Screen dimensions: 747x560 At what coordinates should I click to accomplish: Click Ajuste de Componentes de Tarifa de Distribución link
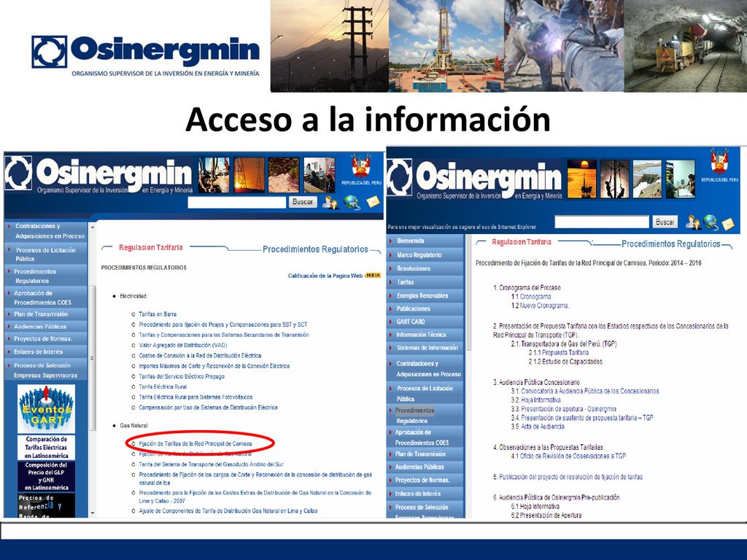point(228,511)
